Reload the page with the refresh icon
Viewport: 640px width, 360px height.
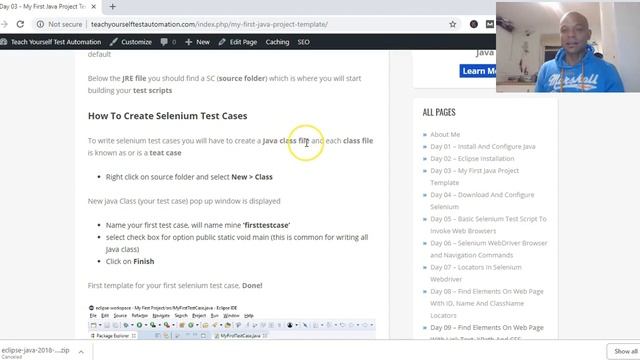click(20, 24)
